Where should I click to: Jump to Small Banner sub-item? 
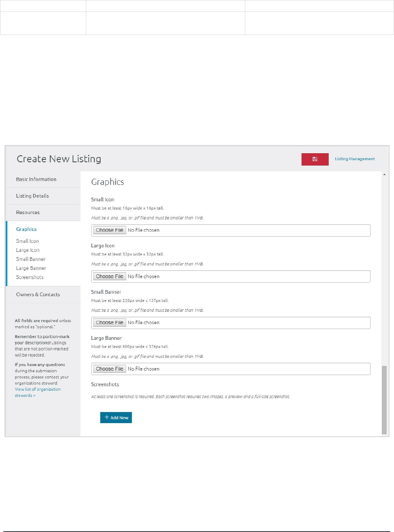click(31, 259)
